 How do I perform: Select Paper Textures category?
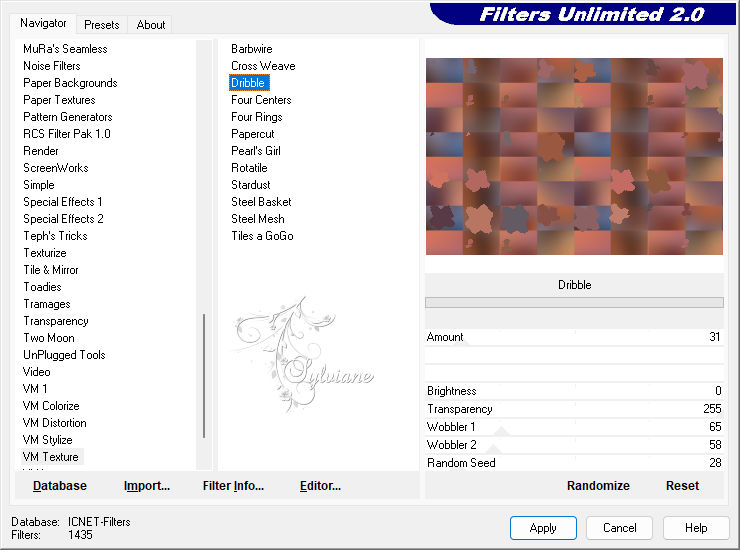point(59,100)
